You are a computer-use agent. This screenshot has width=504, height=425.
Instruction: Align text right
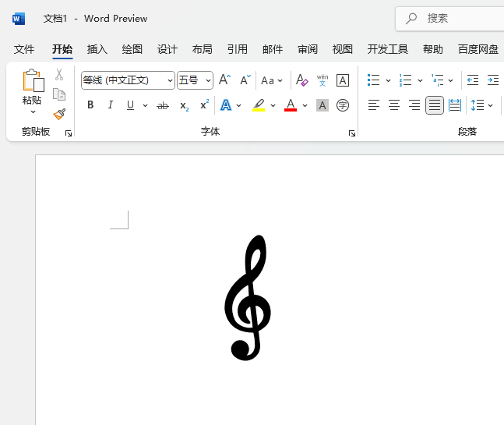414,105
